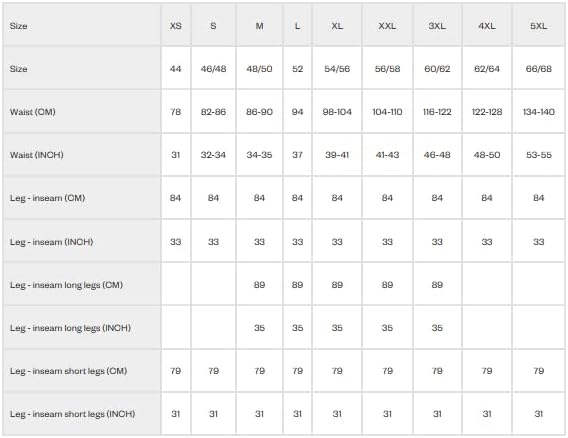
Task: Click the Leg - inseam (CM) label
Action: [x=47, y=198]
